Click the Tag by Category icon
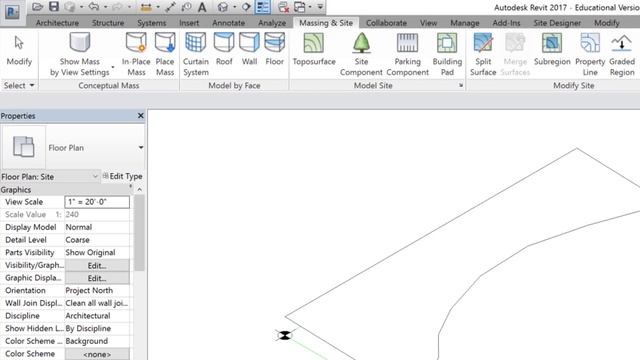 coord(187,7)
